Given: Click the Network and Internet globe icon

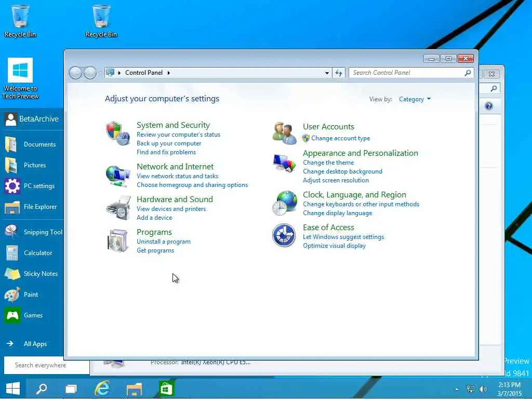Looking at the screenshot, I should click(x=118, y=176).
